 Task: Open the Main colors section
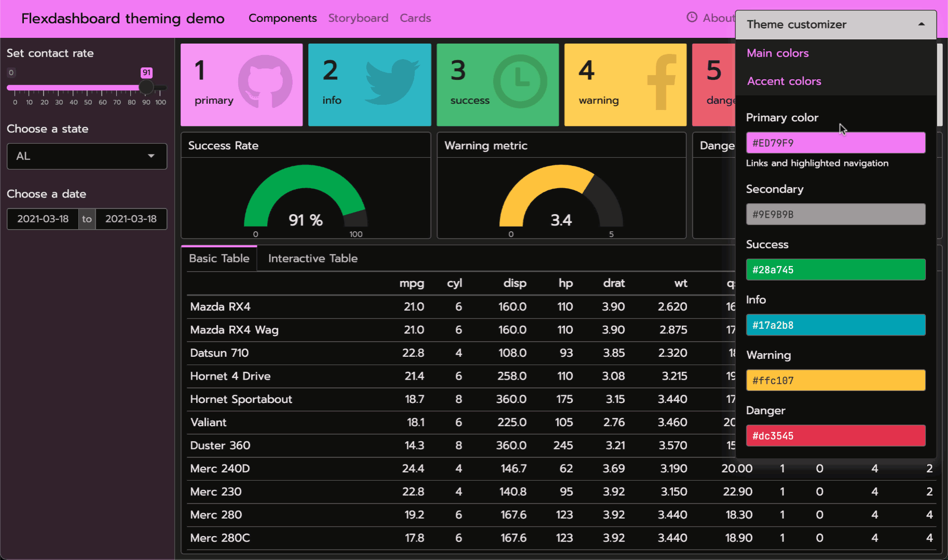[x=777, y=53]
